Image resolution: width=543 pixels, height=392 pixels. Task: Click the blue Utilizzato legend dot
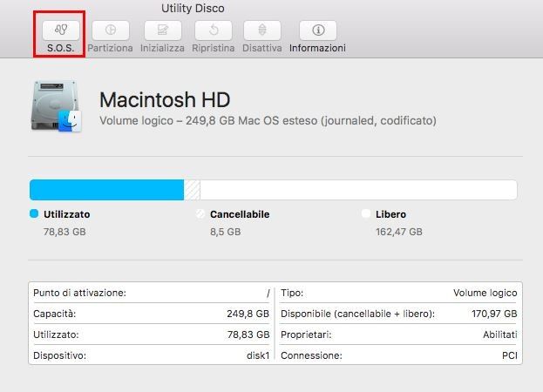pyautogui.click(x=34, y=213)
